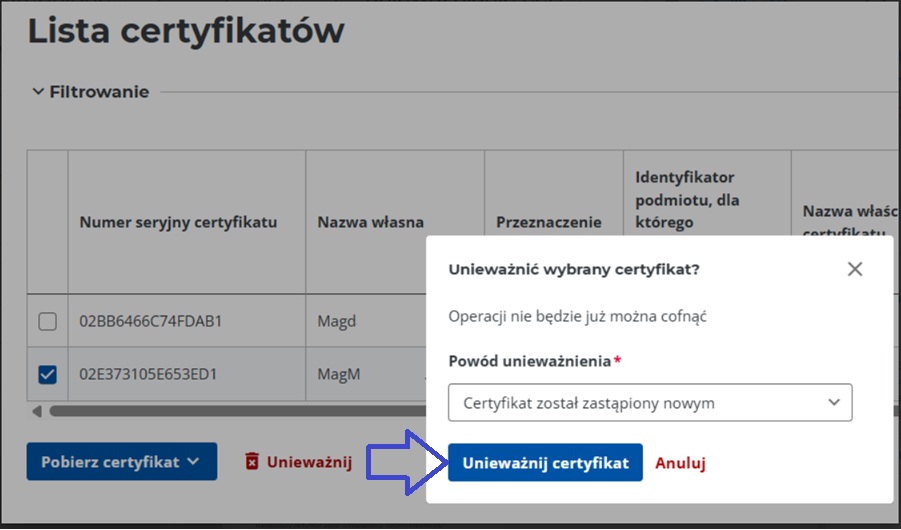Uncheck the box for certificate 02E373105E653ED1

click(x=47, y=375)
